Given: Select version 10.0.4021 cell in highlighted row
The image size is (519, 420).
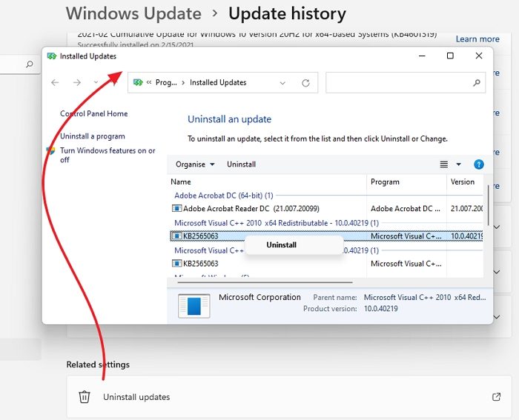Looking at the screenshot, I should 466,236.
